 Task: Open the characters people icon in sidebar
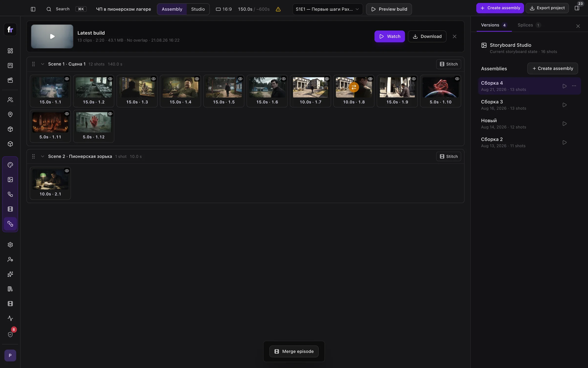[10, 100]
